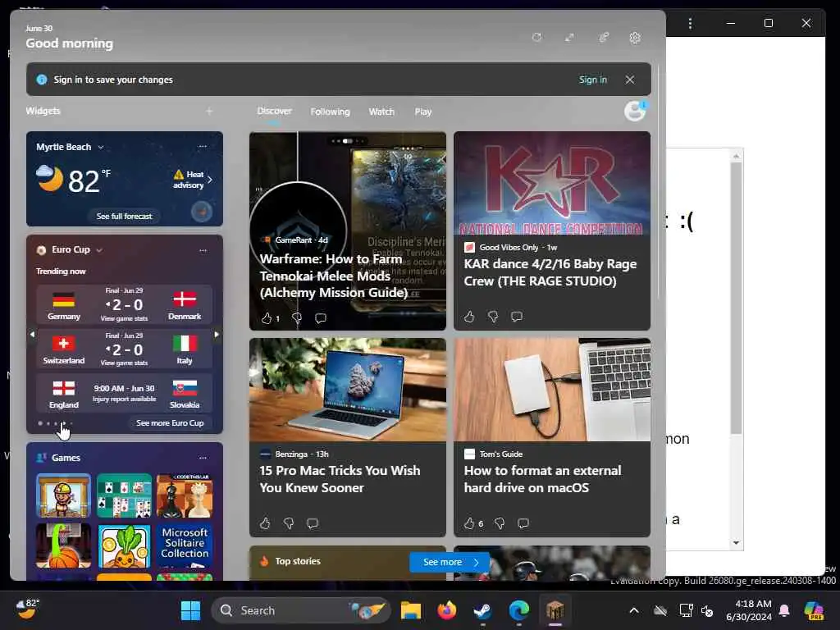
Task: View game stats for Germany vs Denmark
Action: 125,319
